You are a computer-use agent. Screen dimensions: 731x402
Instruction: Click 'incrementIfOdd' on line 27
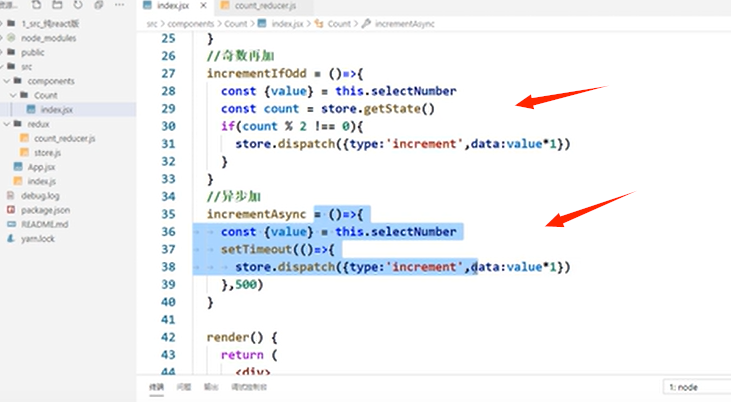256,74
